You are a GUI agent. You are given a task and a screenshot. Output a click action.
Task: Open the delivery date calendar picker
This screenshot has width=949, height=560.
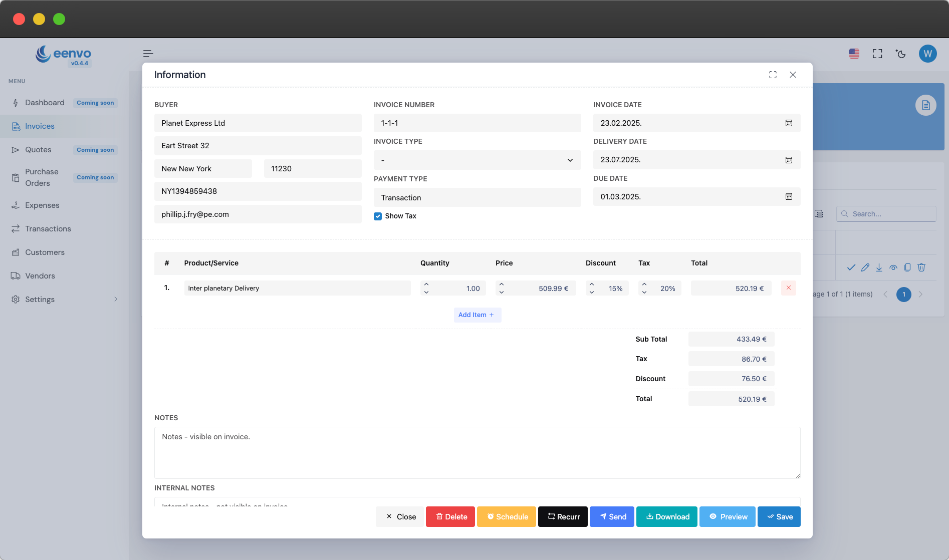point(789,160)
